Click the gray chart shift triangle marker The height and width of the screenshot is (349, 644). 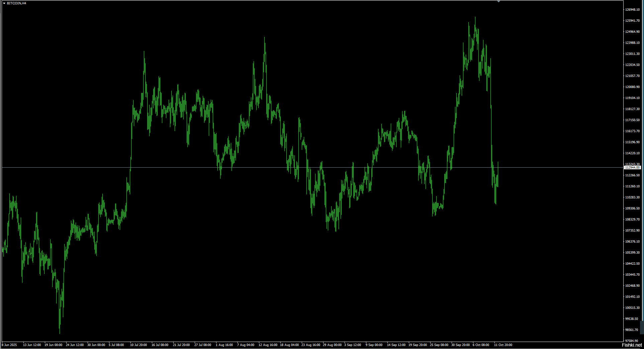(498, 2)
